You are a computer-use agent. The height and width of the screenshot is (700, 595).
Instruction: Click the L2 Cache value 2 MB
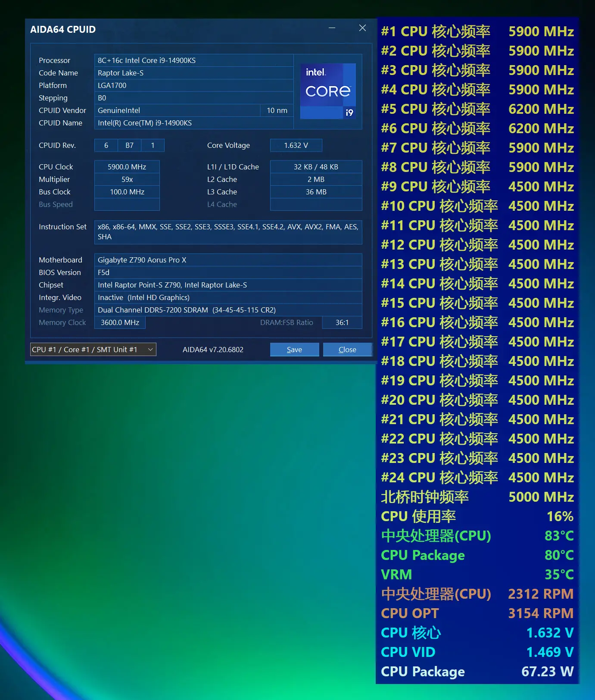click(316, 179)
